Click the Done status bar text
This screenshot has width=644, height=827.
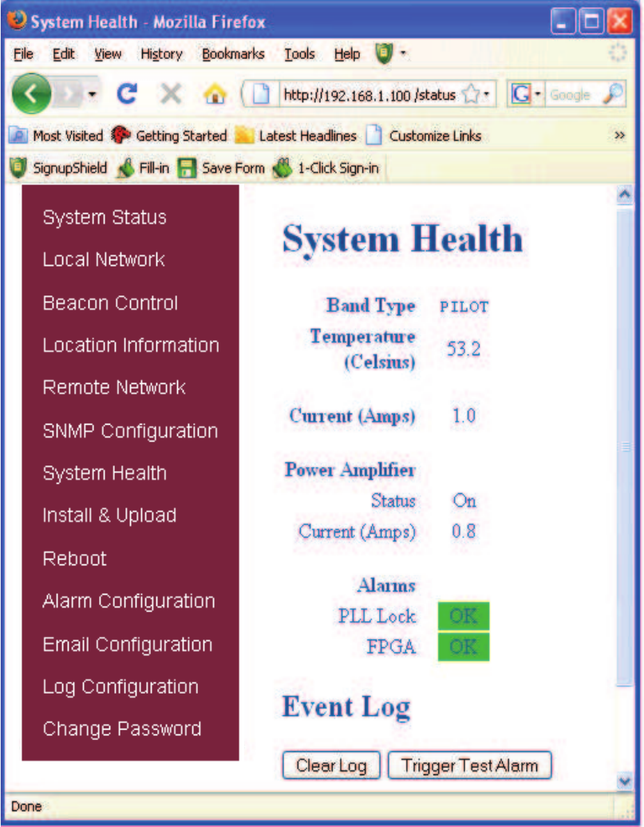click(x=26, y=806)
